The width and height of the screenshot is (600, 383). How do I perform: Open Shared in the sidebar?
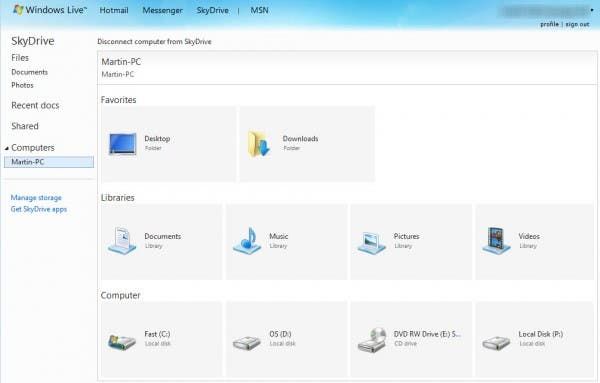25,126
